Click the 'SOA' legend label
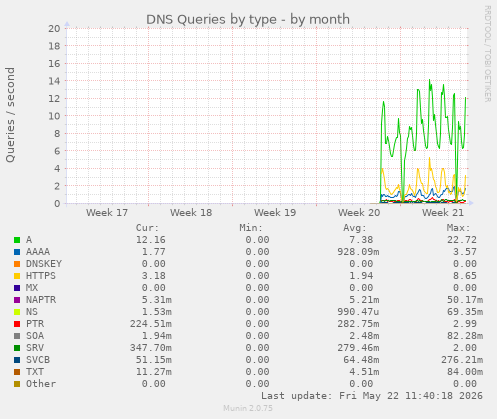The height and width of the screenshot is (419, 497). tap(35, 336)
